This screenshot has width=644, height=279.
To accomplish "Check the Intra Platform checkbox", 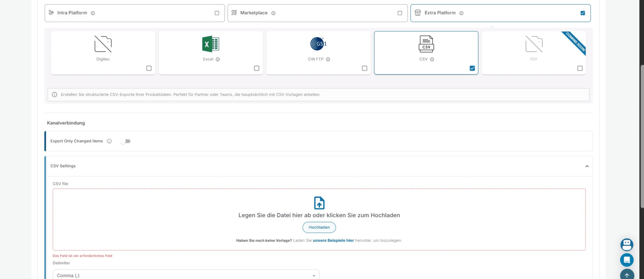I will pos(217,13).
